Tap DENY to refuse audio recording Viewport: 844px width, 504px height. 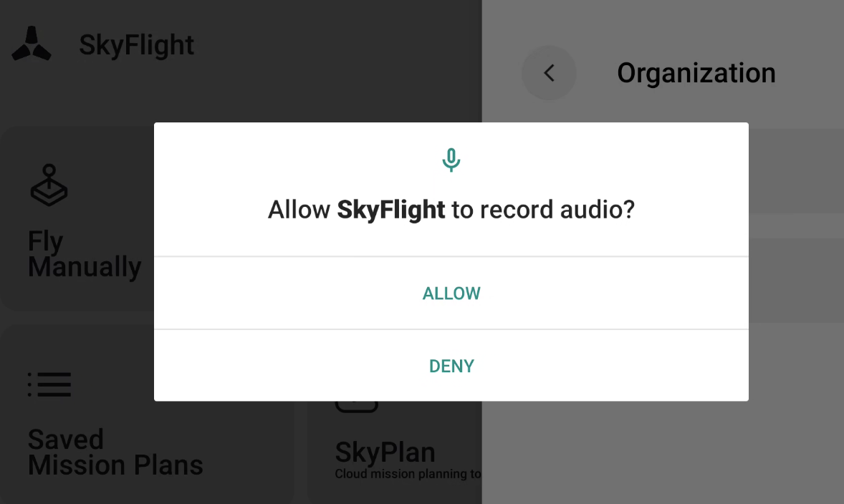pos(451,366)
